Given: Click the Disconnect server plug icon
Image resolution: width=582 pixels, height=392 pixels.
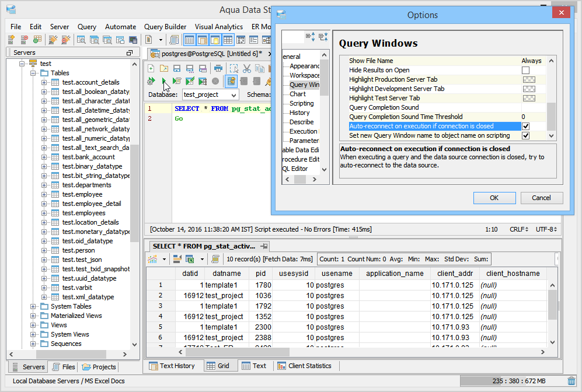Looking at the screenshot, I should pyautogui.click(x=66, y=39).
